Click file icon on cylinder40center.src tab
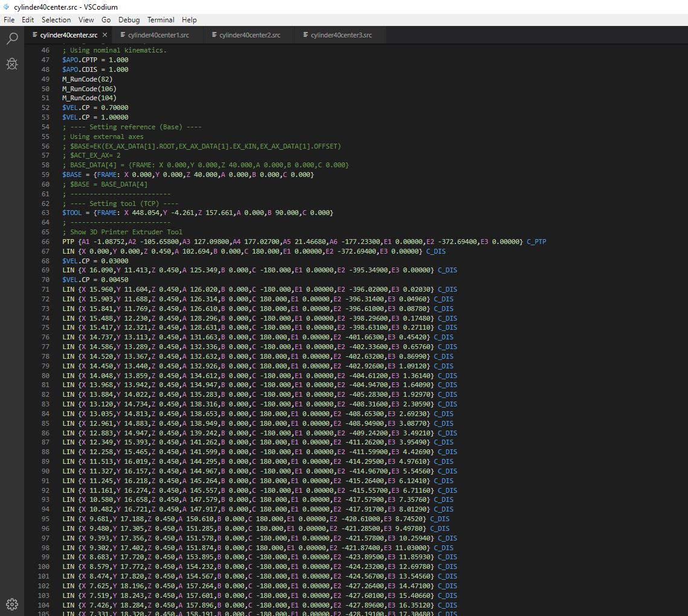Viewport: 688px width, 616px height. (35, 35)
